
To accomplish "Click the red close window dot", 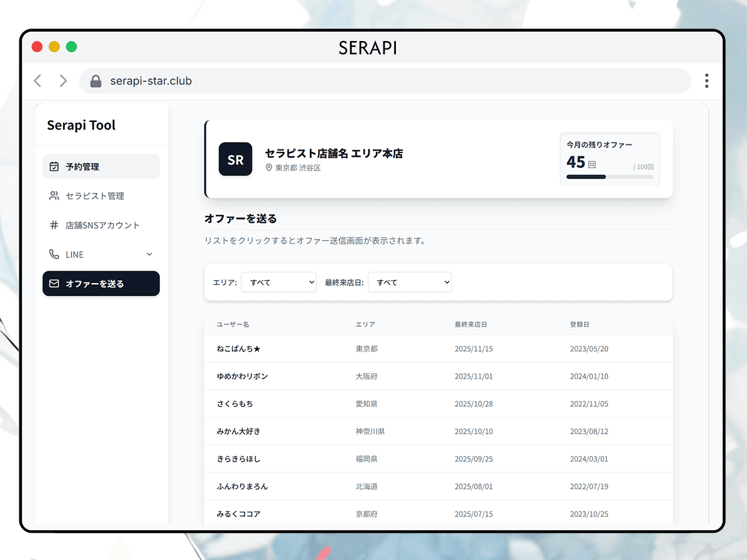I will (x=37, y=47).
